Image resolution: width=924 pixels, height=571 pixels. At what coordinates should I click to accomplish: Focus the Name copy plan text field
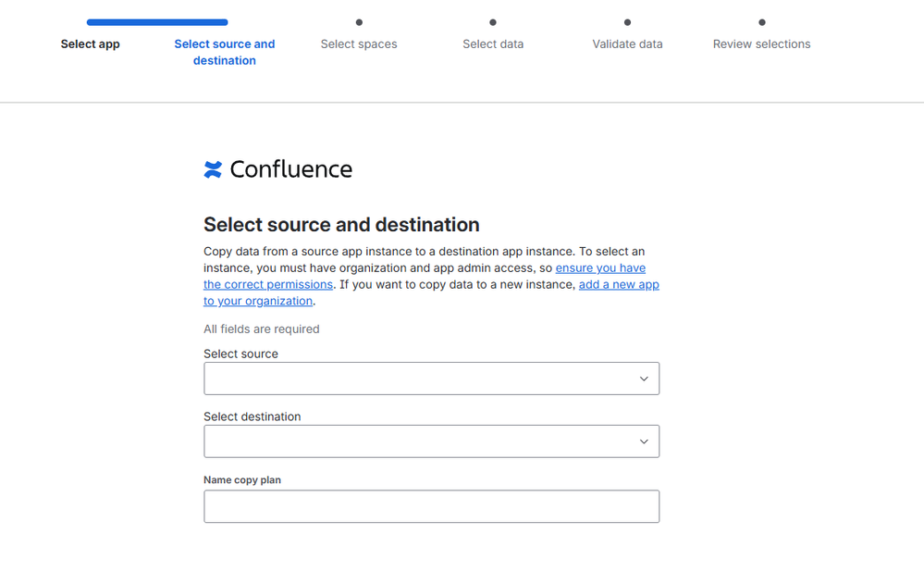tap(431, 506)
